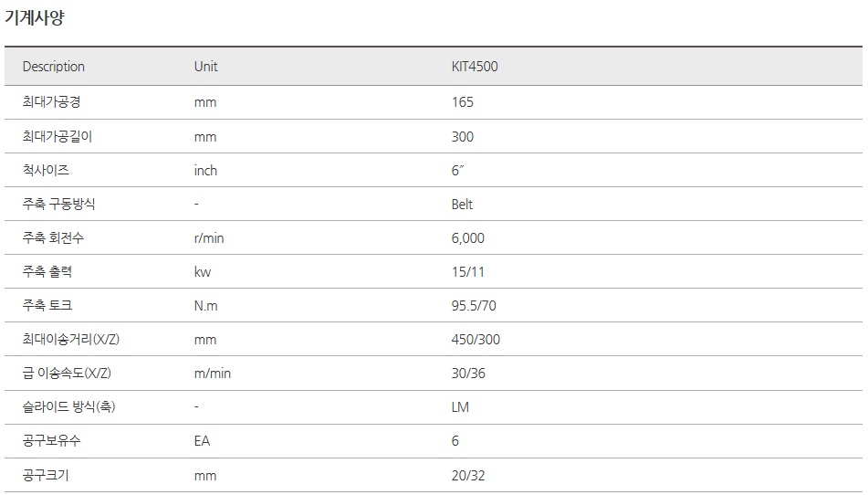The image size is (868, 495).
Task: Click the 최대가공길이 row label
Action: 57,137
